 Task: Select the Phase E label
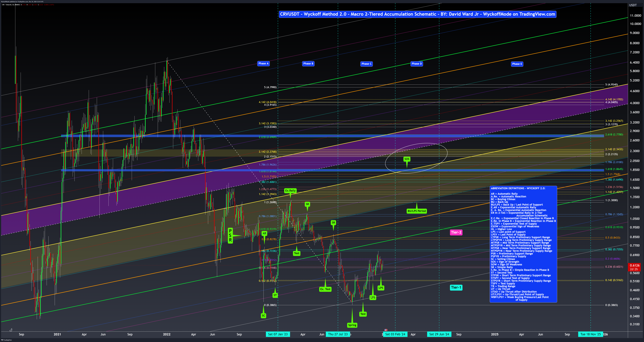coord(517,64)
